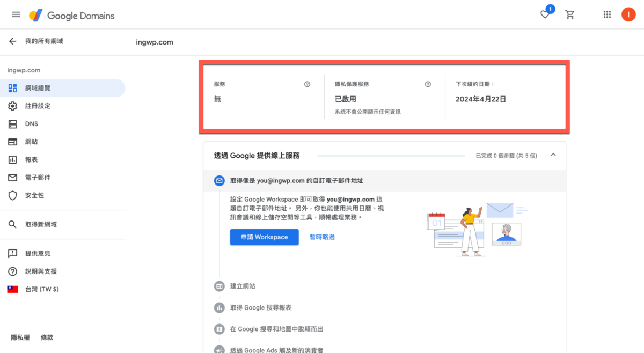The image size is (644, 353).
Task: Click 提供意見 in the sidebar
Action: coord(62,253)
